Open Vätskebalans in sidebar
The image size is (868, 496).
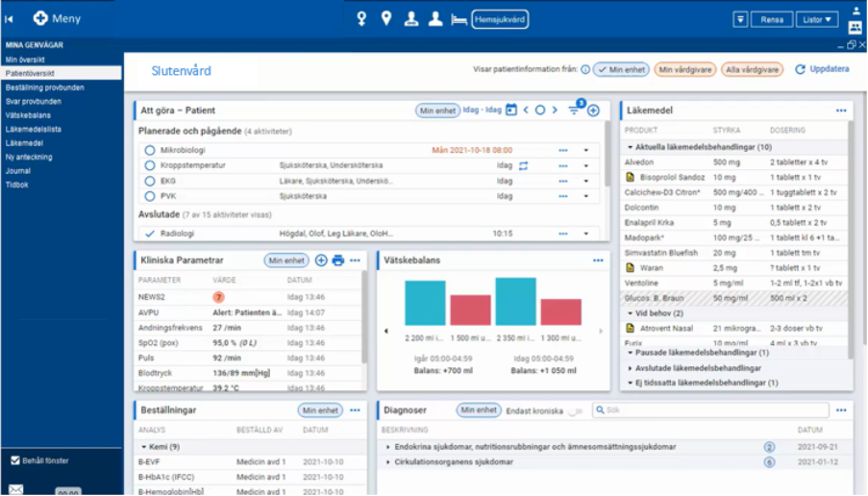click(28, 115)
